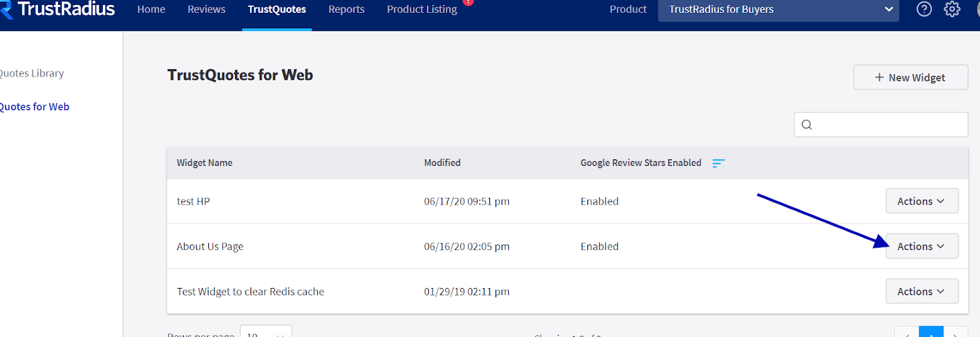Viewport: 980px width, 337px height.
Task: Sort by Modified column header
Action: coord(442,163)
